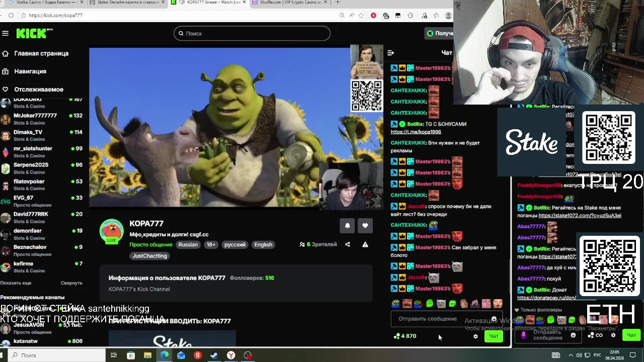Follow KOPA777 with the heart button
This screenshot has height=362, width=644.
tap(365, 226)
